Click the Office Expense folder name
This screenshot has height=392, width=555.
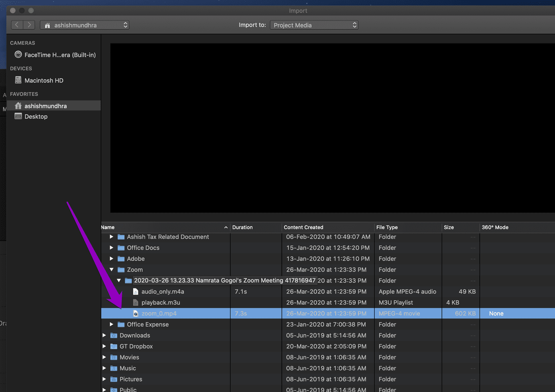(x=148, y=325)
